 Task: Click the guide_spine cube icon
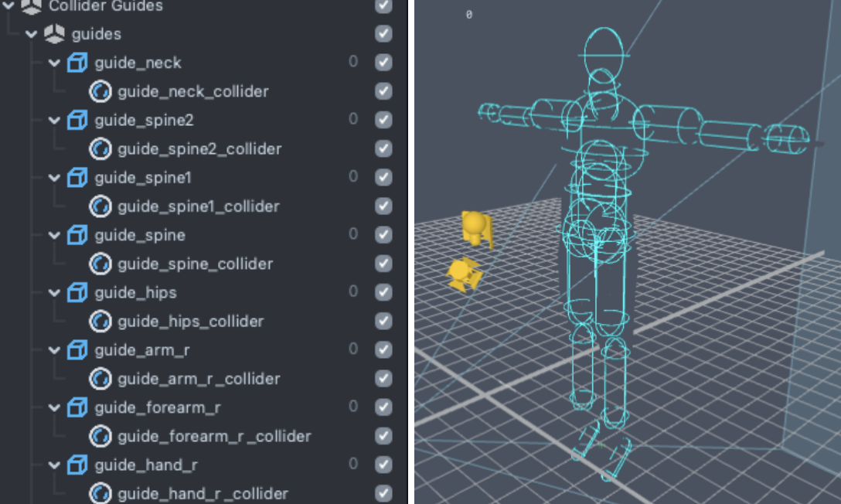pyautogui.click(x=77, y=235)
